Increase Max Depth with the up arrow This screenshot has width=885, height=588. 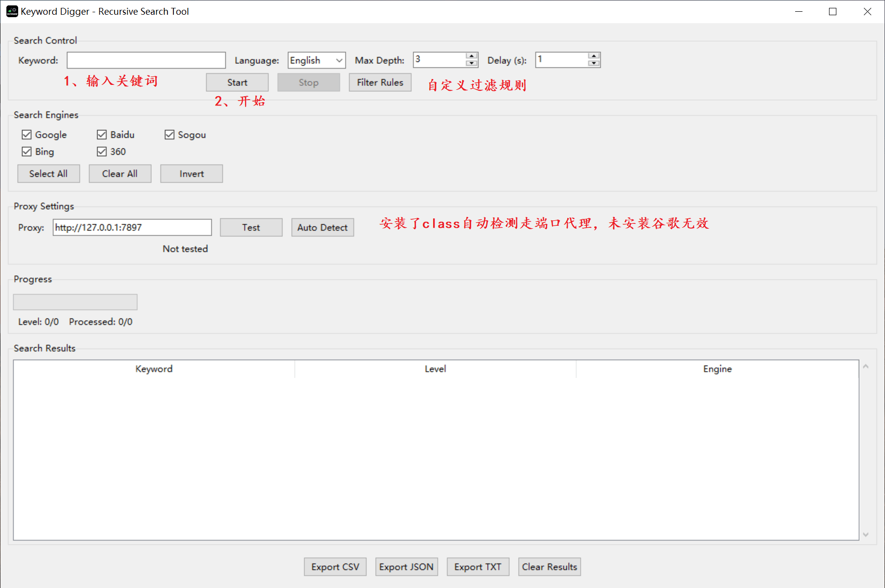click(471, 56)
